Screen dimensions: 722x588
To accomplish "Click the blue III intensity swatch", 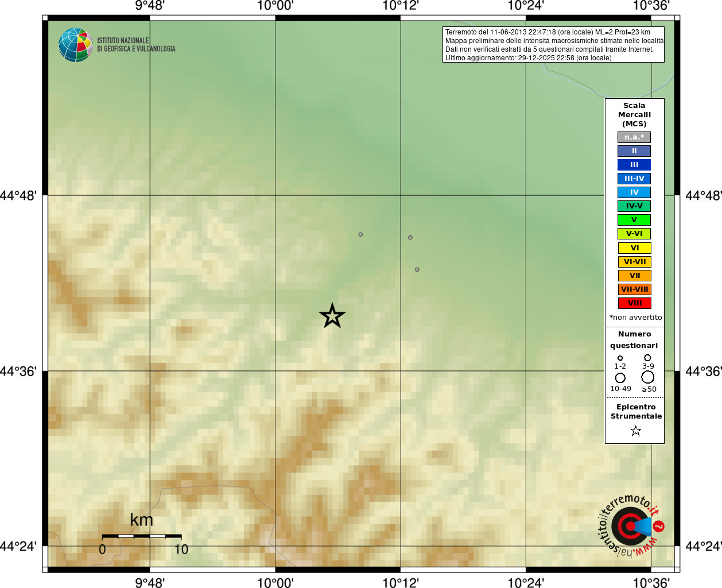I will 634,165.
